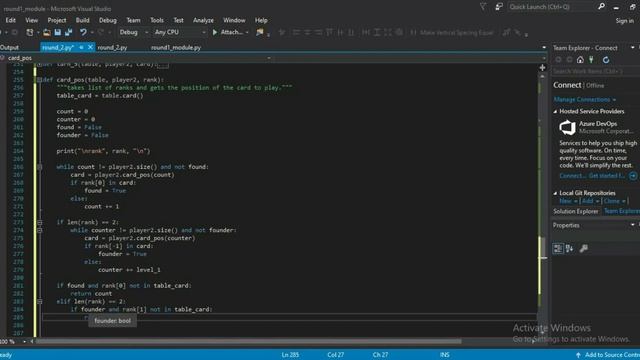This screenshot has height=360, width=640.
Task: Click the Add link under Local Git Repositories
Action: 587,201
